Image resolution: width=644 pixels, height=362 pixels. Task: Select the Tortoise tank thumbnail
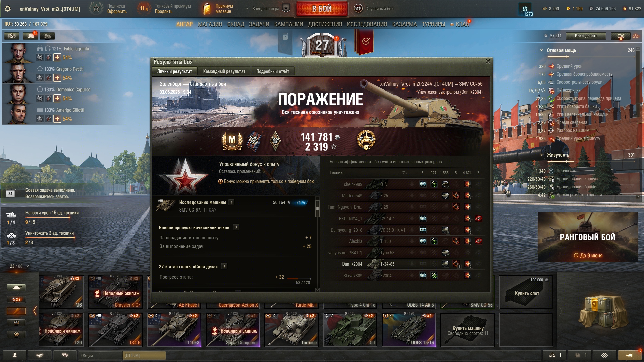tap(291, 330)
